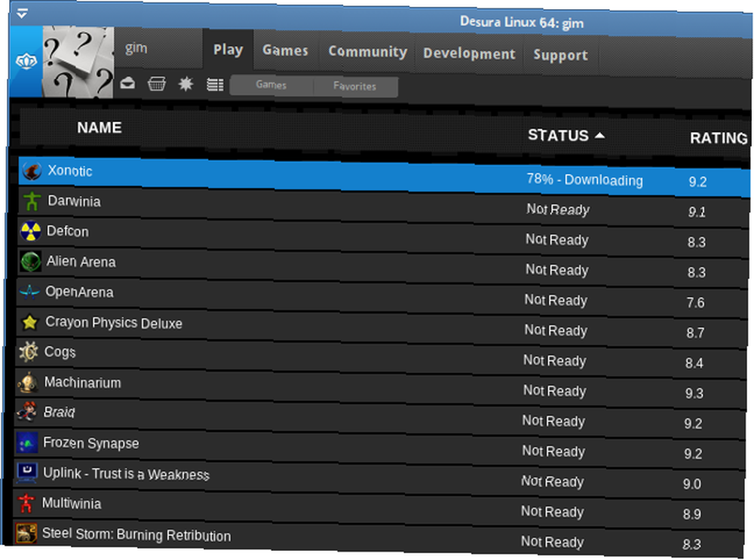
Task: Select the Cogs game name
Action: click(60, 352)
